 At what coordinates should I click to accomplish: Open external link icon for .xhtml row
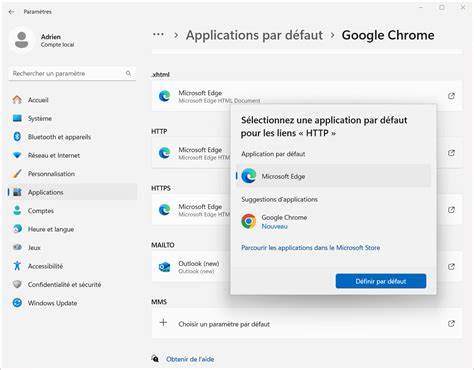[x=451, y=96]
